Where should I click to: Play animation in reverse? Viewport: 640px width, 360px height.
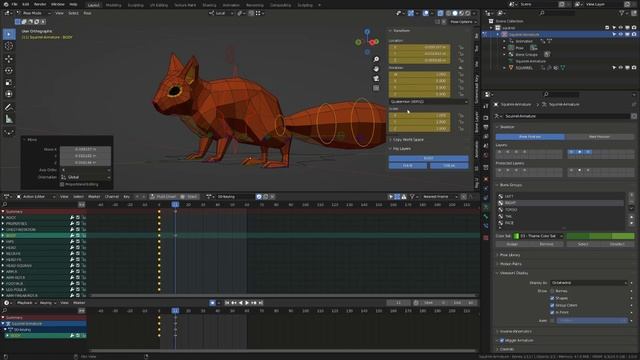point(240,303)
